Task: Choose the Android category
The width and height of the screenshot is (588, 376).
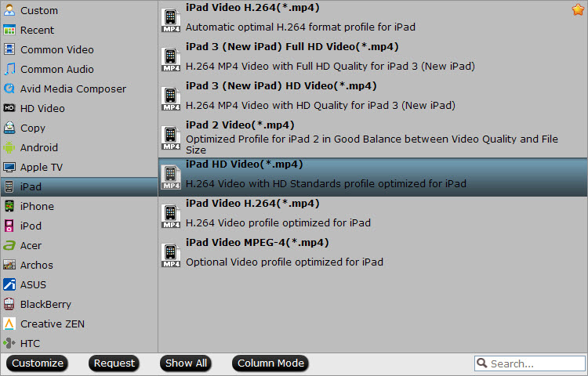Action: pos(79,147)
